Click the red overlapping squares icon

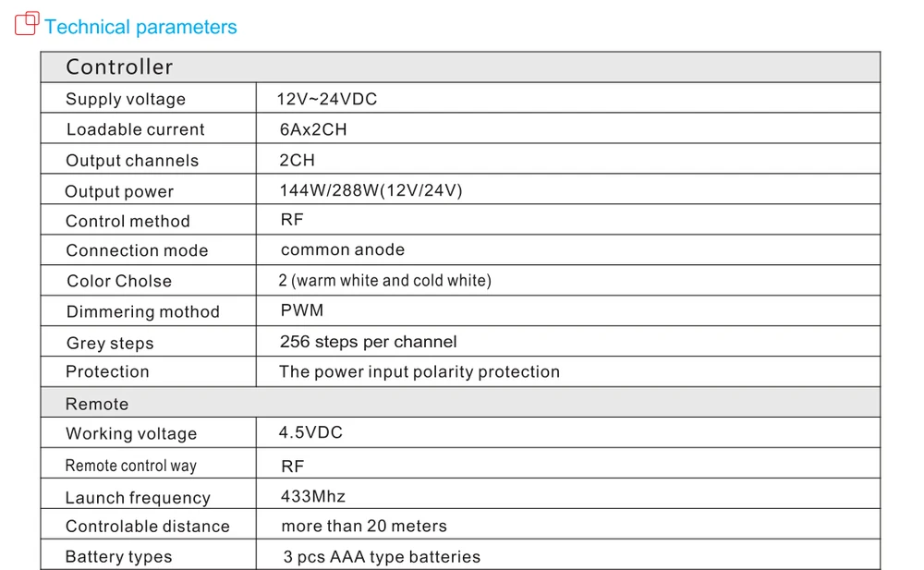tap(27, 24)
